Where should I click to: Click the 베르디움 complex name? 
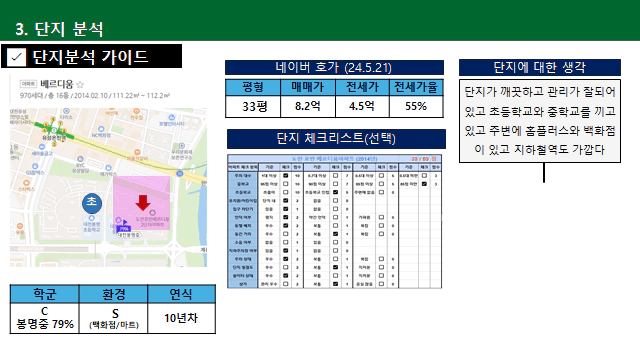57,84
